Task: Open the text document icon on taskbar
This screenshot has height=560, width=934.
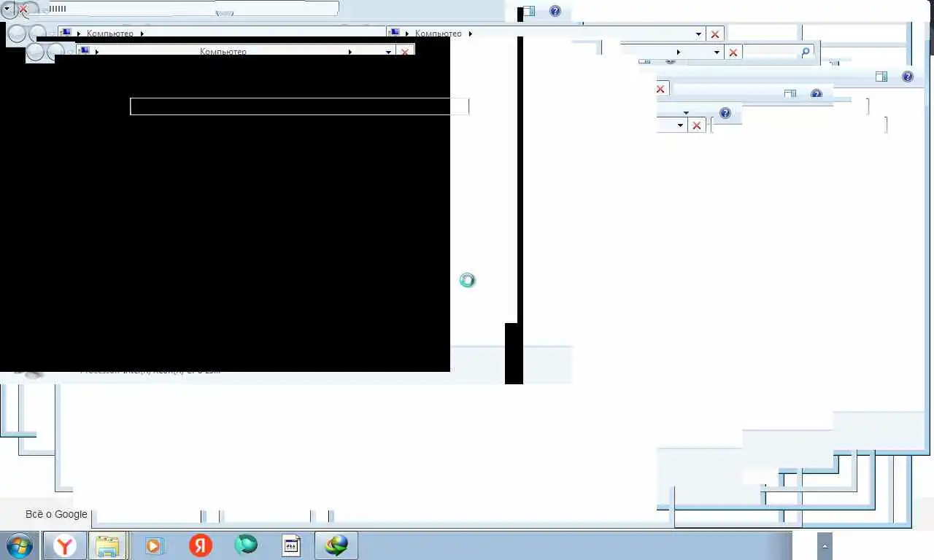Action: [x=291, y=545]
